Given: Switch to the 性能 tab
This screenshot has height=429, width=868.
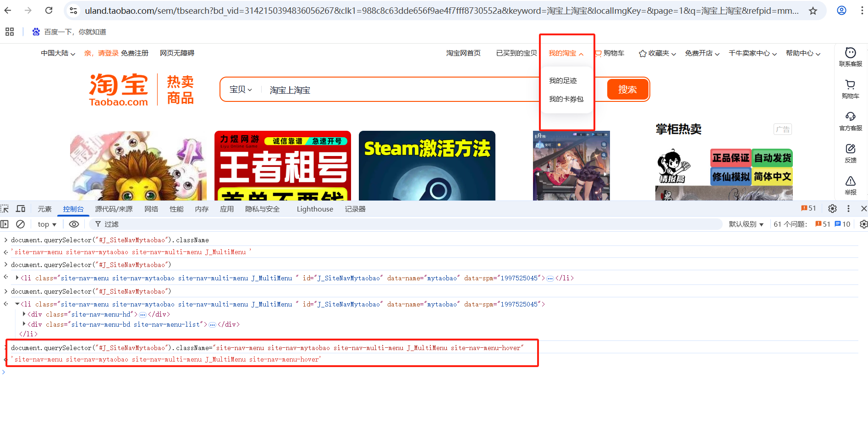Looking at the screenshot, I should [x=176, y=209].
